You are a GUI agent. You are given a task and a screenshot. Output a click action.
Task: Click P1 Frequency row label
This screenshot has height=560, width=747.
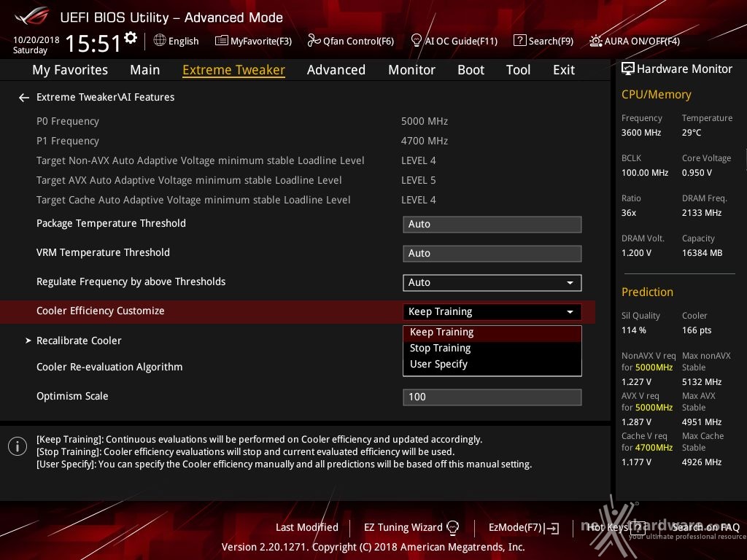[x=68, y=141]
